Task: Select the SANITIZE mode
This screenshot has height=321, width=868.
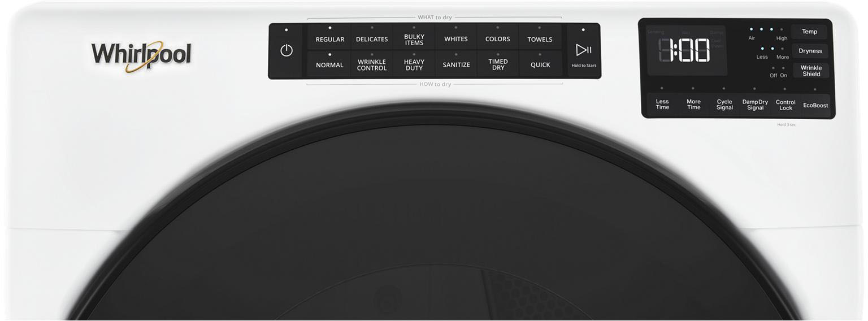Action: [x=456, y=63]
